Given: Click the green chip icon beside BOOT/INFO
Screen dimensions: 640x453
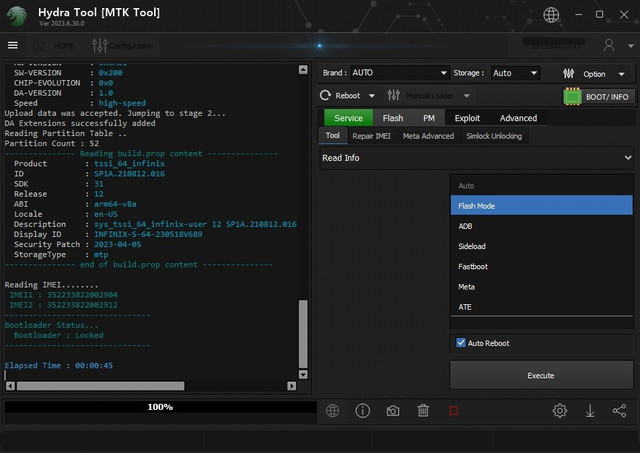Looking at the screenshot, I should [x=572, y=96].
